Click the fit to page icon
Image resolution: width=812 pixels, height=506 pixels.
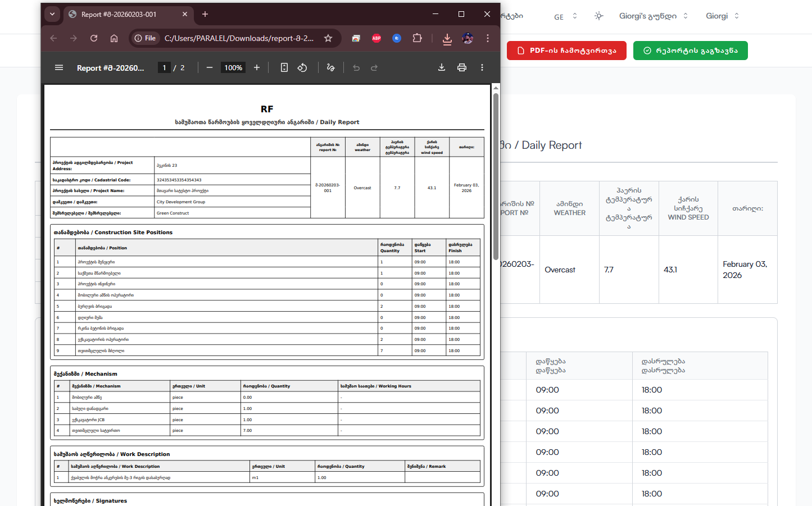284,67
